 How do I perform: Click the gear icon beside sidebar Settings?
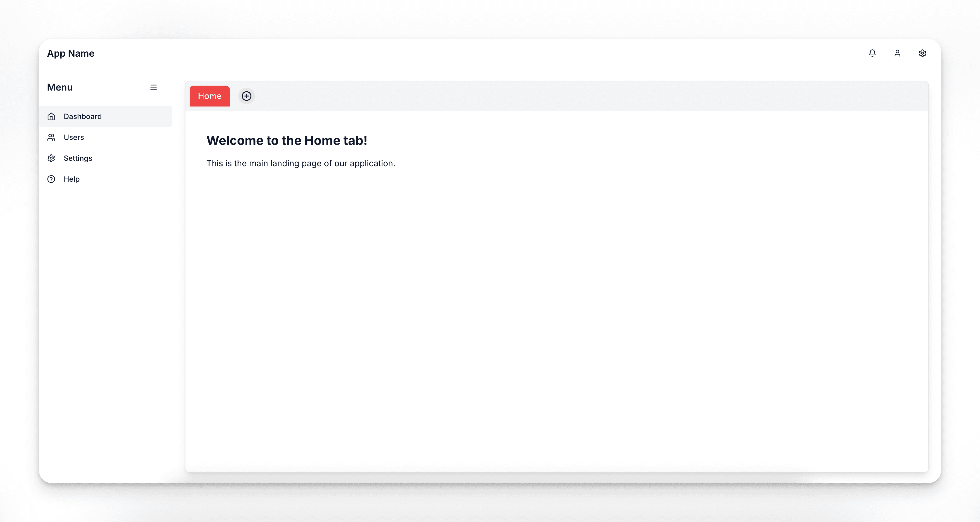pos(51,158)
